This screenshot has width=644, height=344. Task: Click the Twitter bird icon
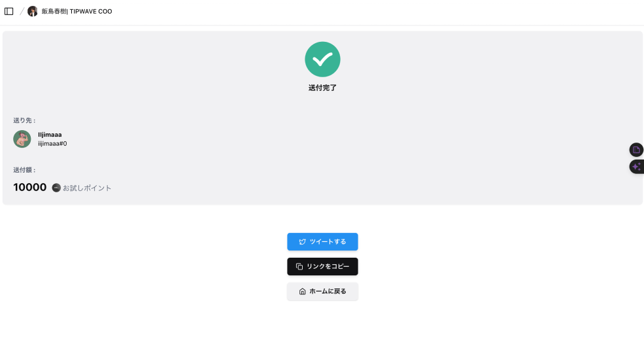pyautogui.click(x=302, y=242)
